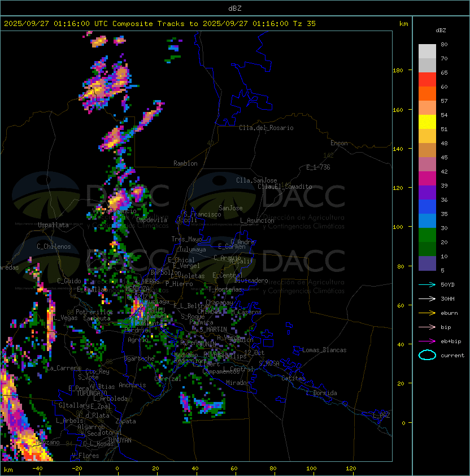This screenshot has height=476, width=470.
Task: Click the cyan 'current' ellipse legend icon
Action: 427,355
